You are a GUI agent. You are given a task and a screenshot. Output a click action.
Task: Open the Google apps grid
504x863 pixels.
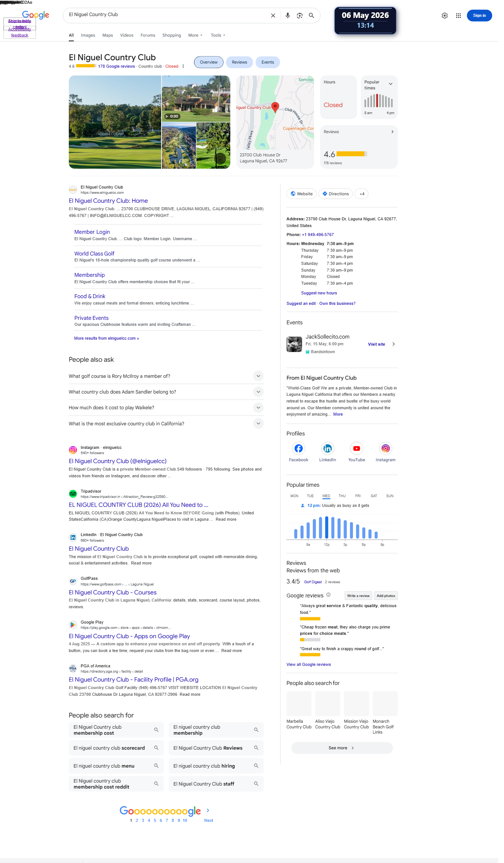[x=458, y=16]
